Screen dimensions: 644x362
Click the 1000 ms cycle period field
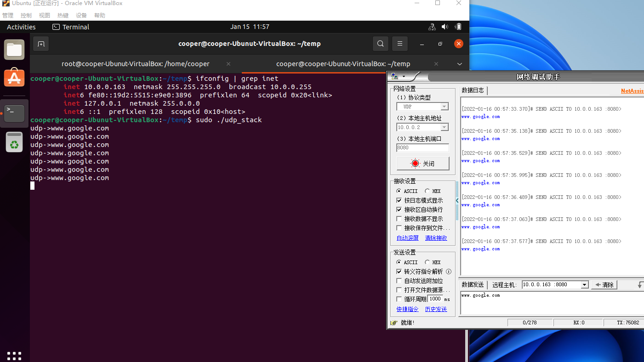pos(435,299)
